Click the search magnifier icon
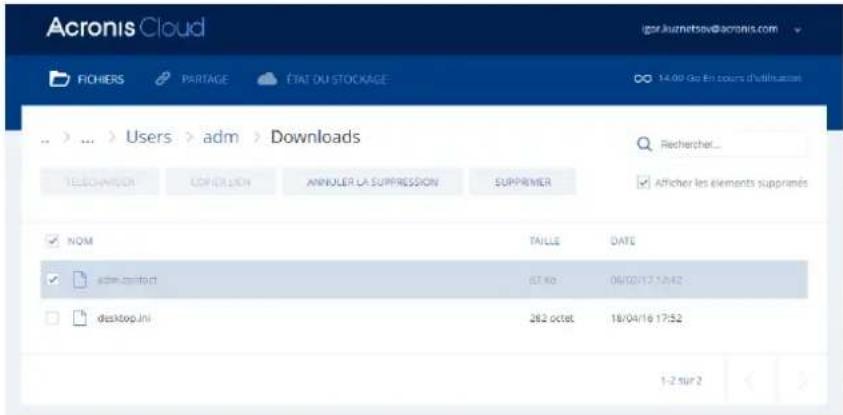 coord(644,144)
